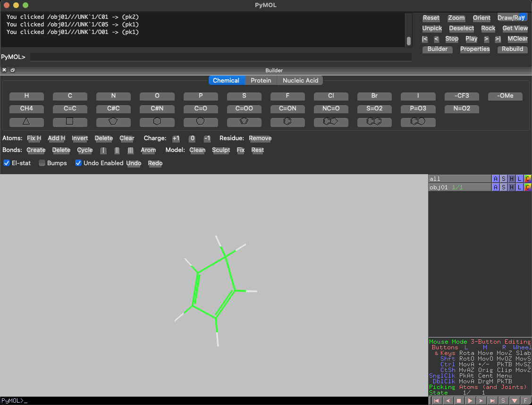Open the Hide menu for obj01
This screenshot has width=532, height=405.
click(512, 187)
